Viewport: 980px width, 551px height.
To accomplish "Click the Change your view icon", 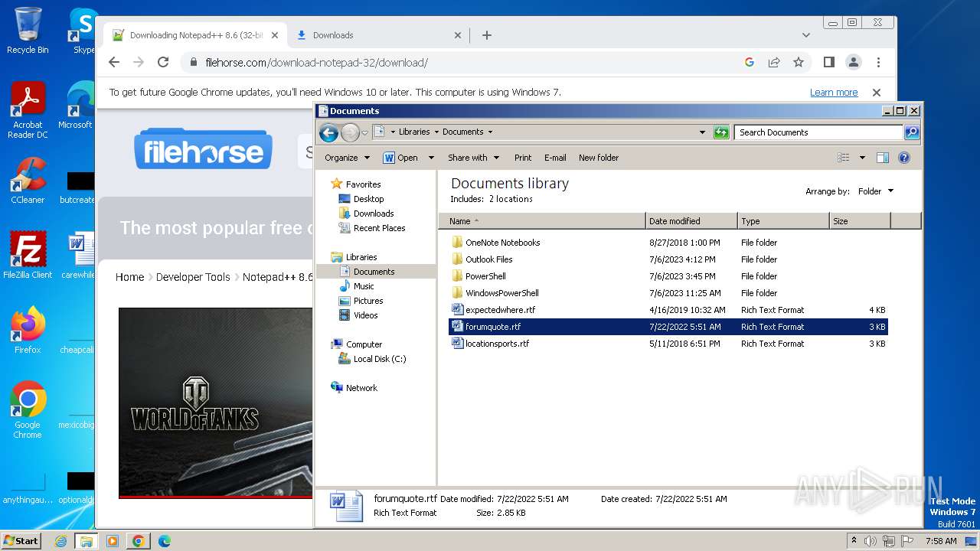I will pyautogui.click(x=844, y=158).
